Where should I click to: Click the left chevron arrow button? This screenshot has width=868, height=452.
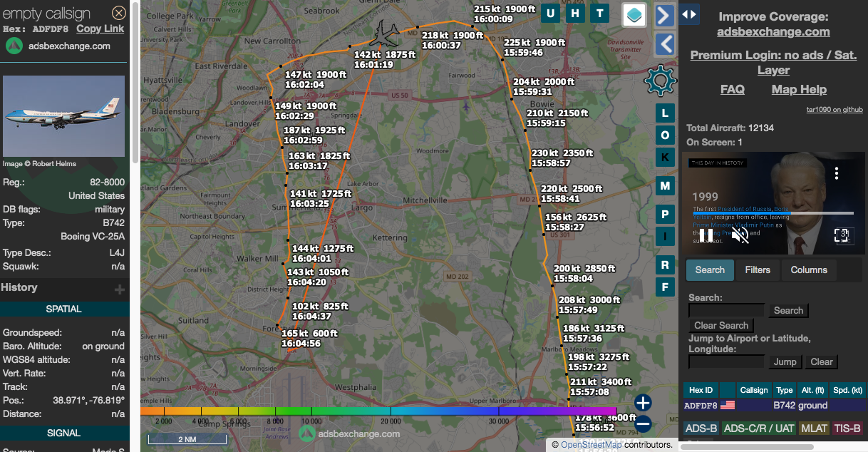coord(664,44)
